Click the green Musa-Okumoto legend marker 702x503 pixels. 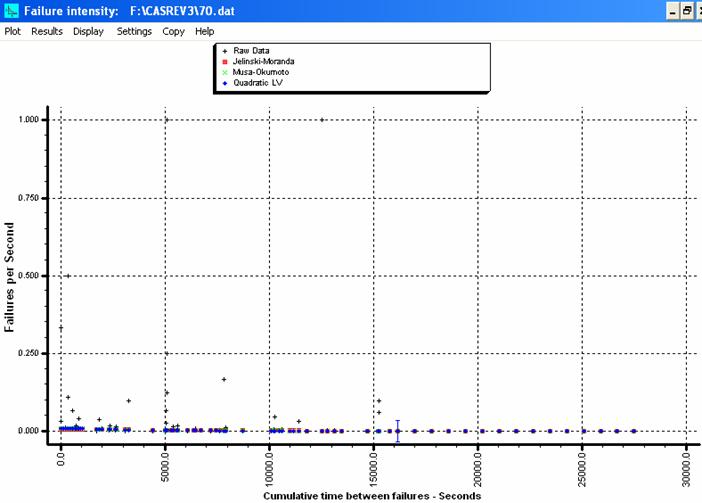tap(224, 73)
